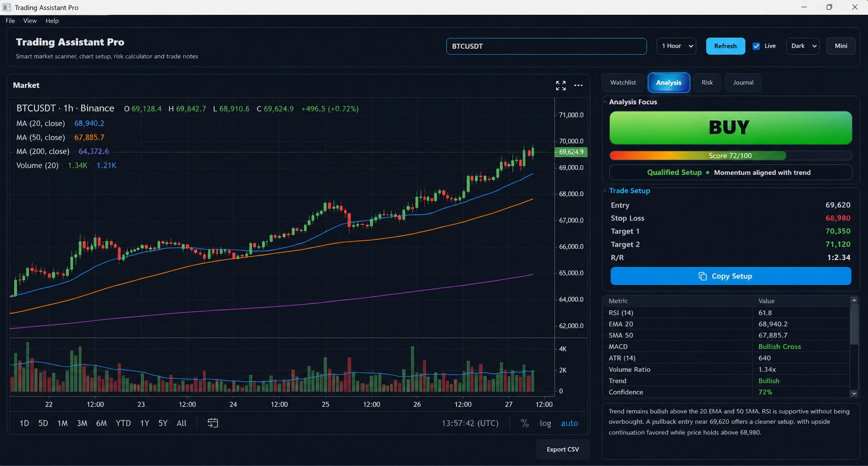Click the metrics table scroll-down arrow
The width and height of the screenshot is (868, 466).
tap(854, 393)
